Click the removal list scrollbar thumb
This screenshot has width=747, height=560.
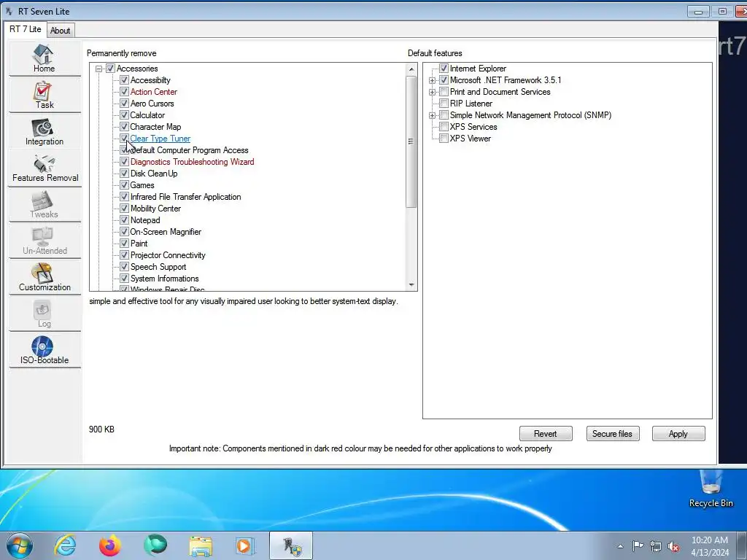(x=411, y=141)
